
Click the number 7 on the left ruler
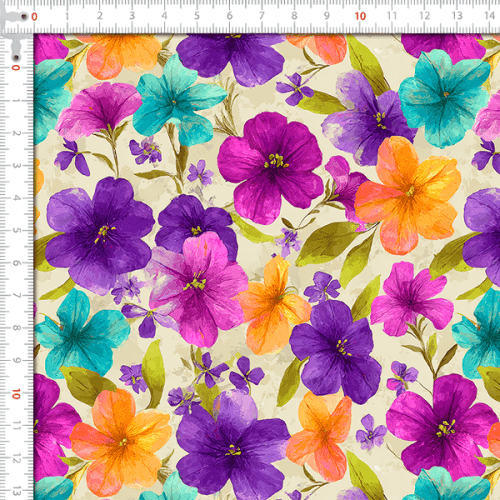(16, 295)
